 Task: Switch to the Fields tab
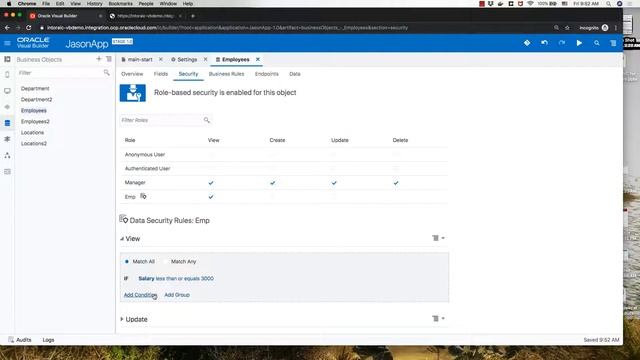click(x=161, y=74)
